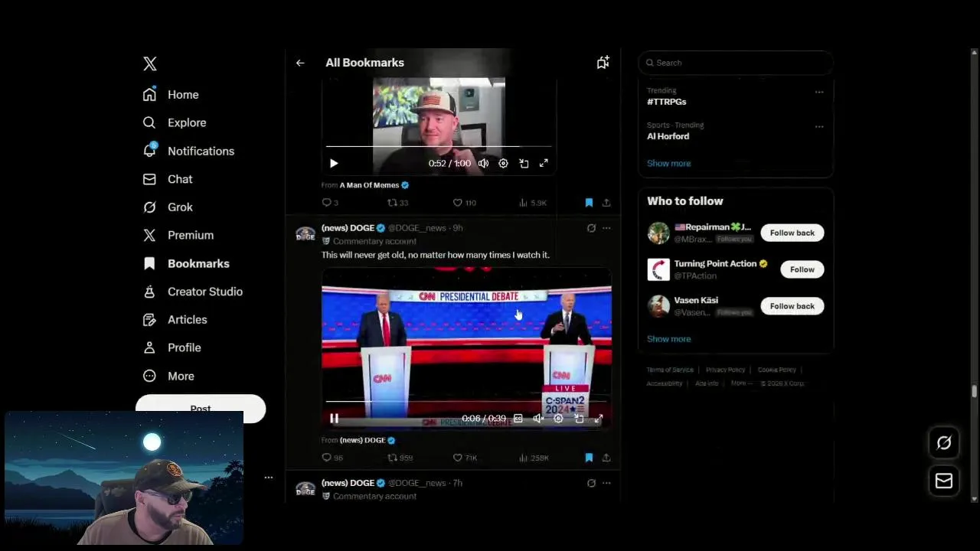980x551 pixels.
Task: Enter fullscreen on debate video
Action: pyautogui.click(x=599, y=419)
